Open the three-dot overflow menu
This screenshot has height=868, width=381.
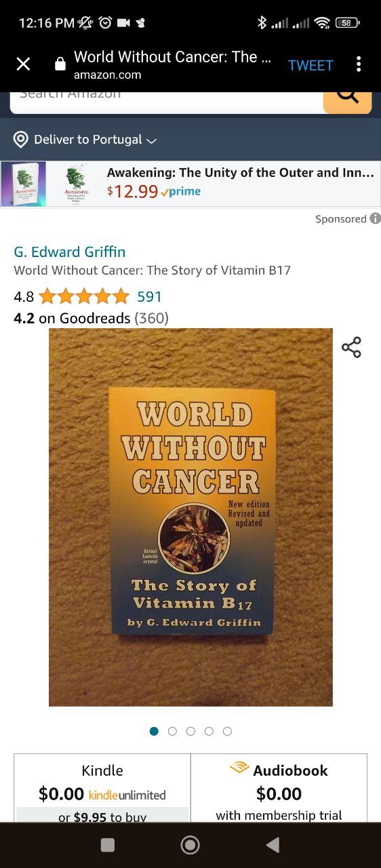tap(359, 64)
